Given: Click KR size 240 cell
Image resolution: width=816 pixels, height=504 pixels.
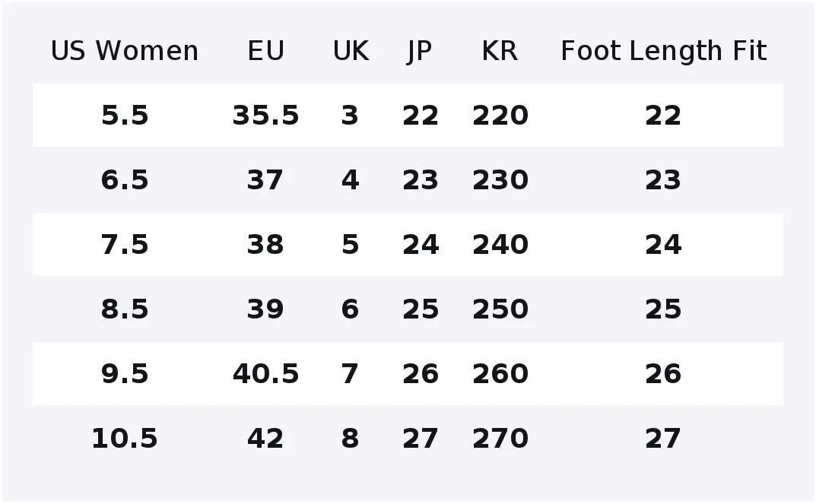Looking at the screenshot, I should [x=500, y=245].
